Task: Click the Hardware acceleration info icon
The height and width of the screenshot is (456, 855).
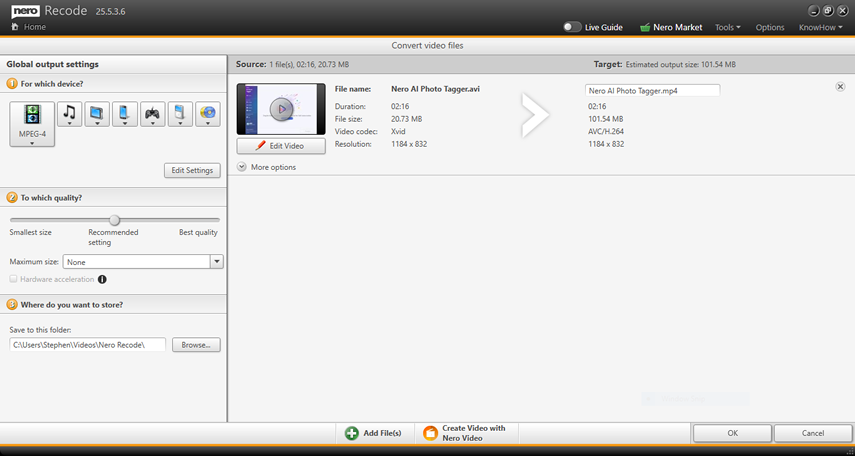Action: pos(102,279)
